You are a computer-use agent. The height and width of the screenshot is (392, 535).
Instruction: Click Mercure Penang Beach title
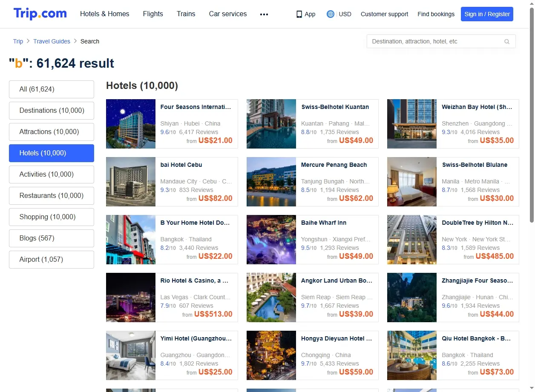click(334, 165)
